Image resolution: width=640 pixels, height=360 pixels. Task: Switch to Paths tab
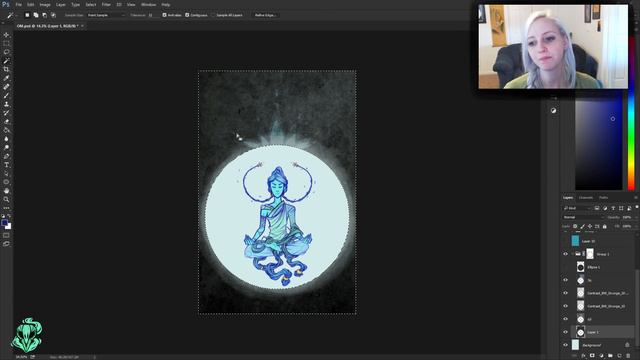(603, 198)
